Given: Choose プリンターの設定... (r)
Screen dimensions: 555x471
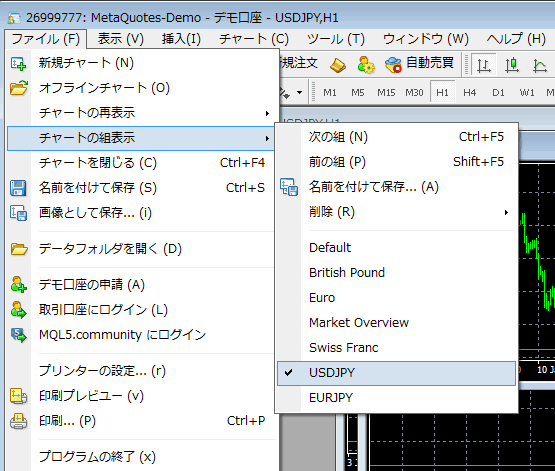Looking at the screenshot, I should pos(141,371).
